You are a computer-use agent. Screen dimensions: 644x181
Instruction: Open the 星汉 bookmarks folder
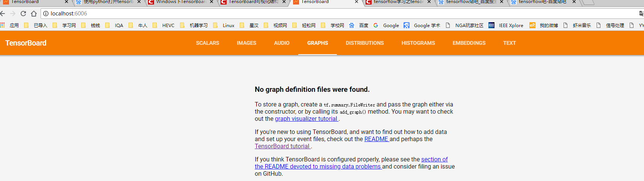tap(249, 25)
